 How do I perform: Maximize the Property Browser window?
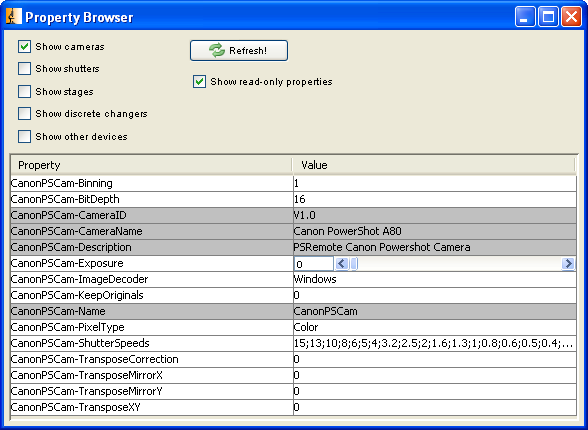click(x=548, y=17)
